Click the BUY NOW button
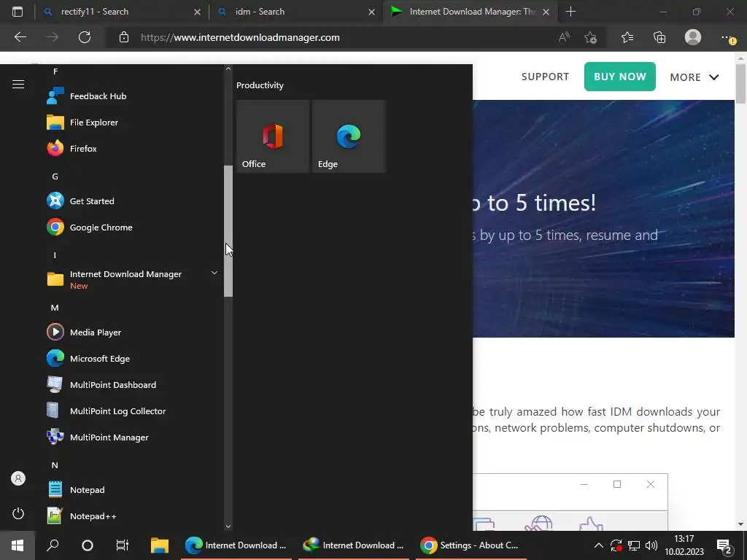747x560 pixels. (x=620, y=77)
